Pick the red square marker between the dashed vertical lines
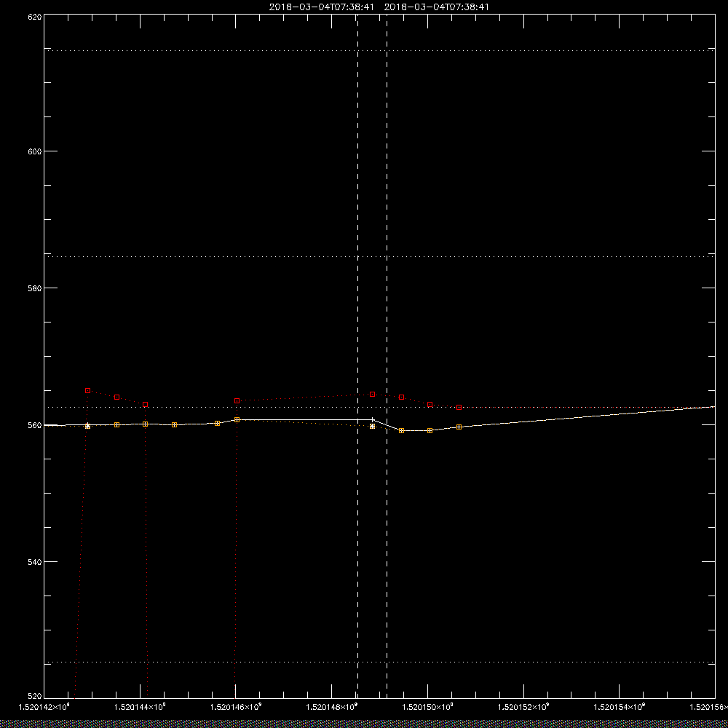 coord(372,394)
